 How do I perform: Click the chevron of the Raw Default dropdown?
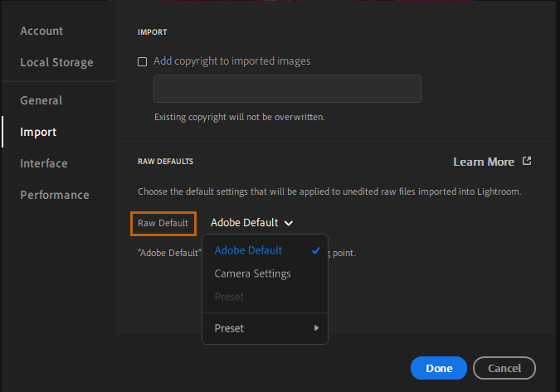(x=288, y=223)
